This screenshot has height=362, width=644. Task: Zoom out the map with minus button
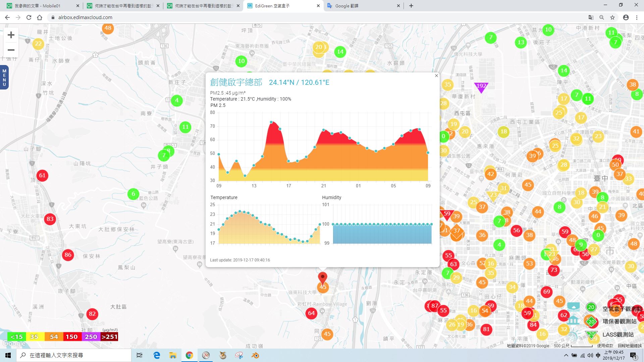click(x=11, y=50)
